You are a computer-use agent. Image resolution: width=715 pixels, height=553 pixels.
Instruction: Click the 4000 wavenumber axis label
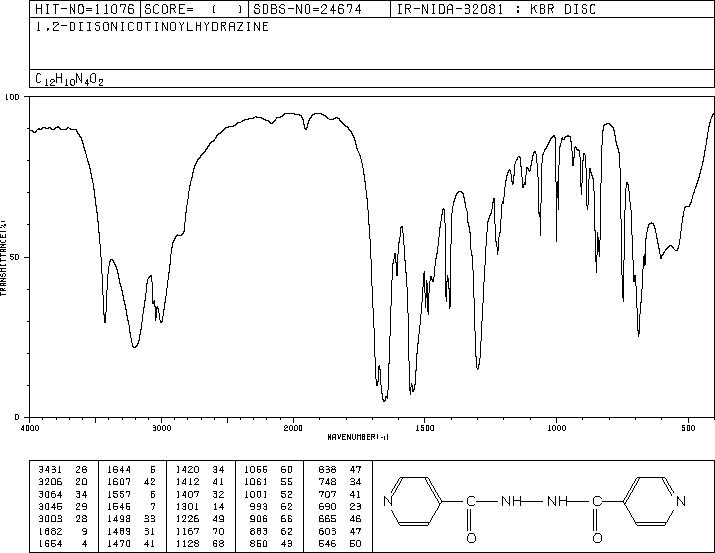(31, 428)
